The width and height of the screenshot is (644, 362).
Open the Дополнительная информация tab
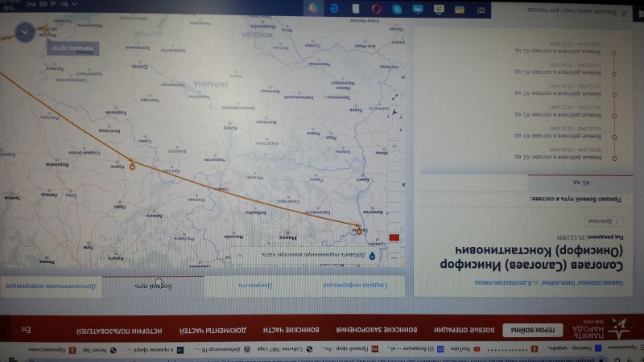51,286
